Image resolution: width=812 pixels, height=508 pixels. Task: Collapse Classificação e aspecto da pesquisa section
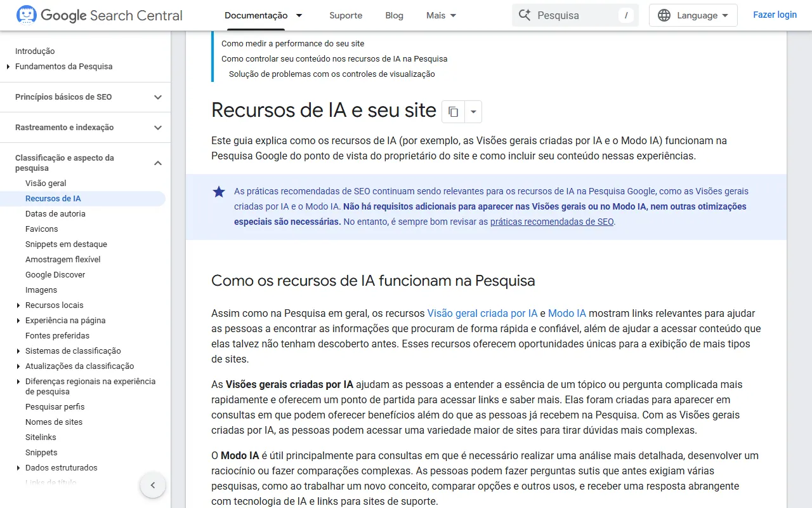click(x=158, y=163)
